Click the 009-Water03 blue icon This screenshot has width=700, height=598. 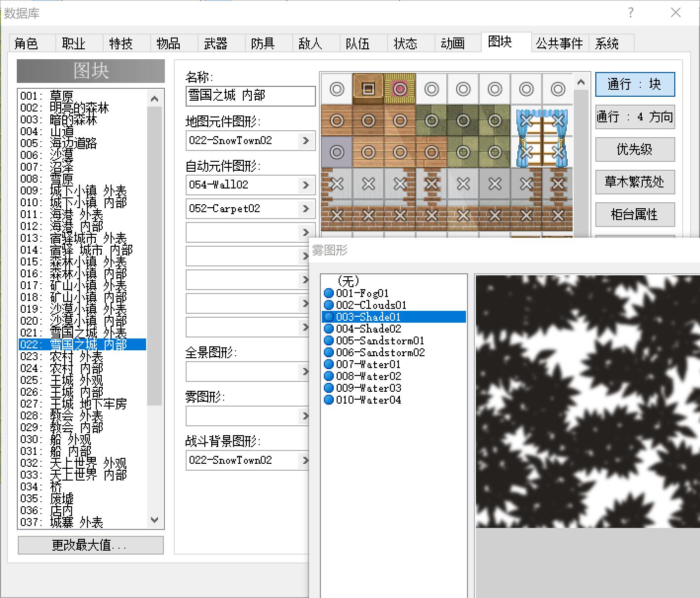(329, 388)
